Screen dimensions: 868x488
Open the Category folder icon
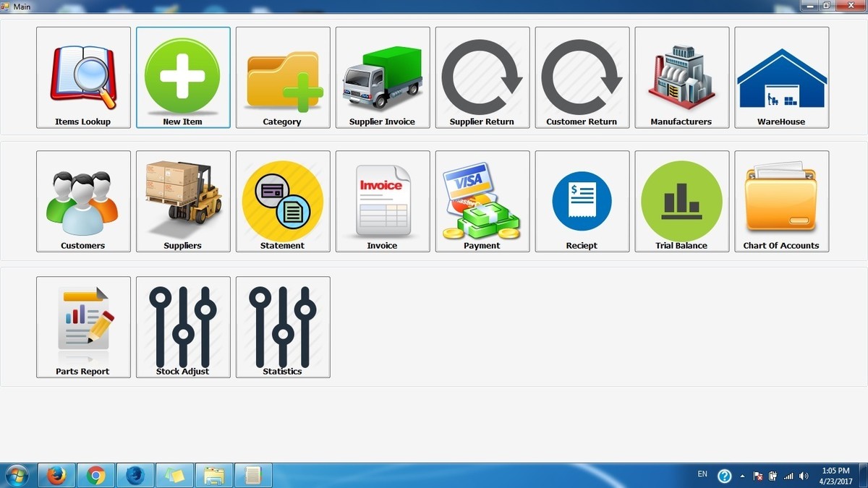(x=283, y=77)
